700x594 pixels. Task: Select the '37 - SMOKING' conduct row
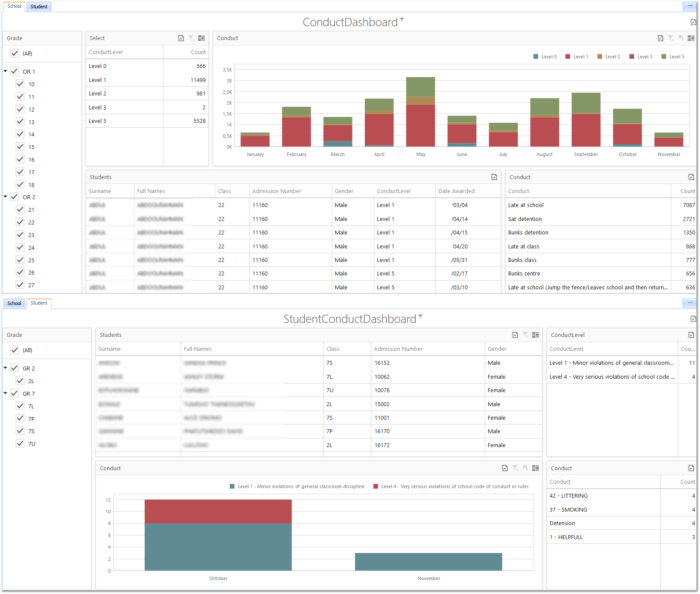[622, 509]
